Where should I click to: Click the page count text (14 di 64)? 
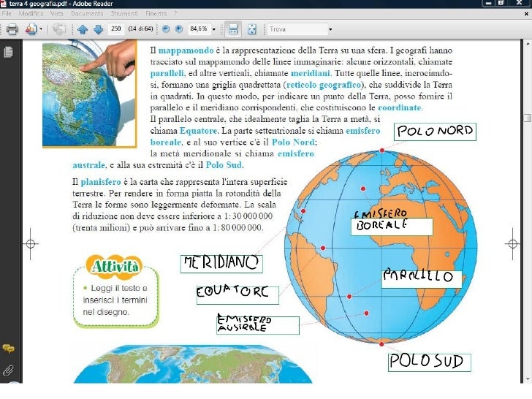point(140,28)
